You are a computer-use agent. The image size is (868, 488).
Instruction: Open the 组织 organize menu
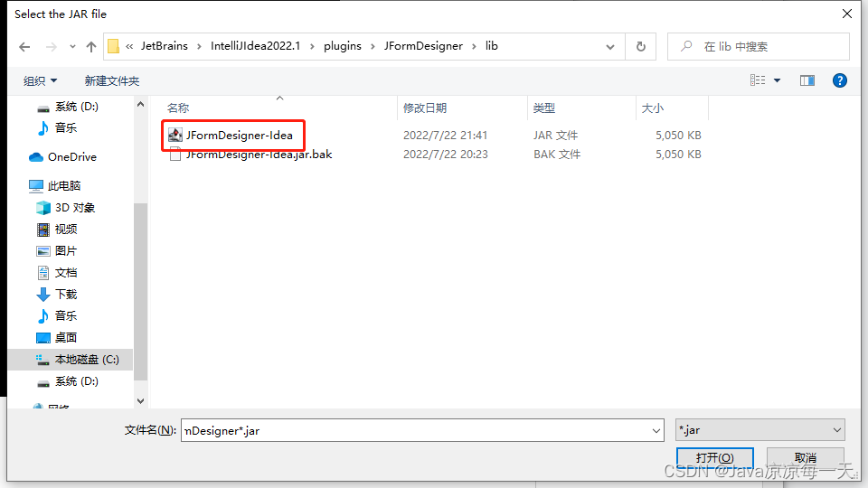(40, 80)
